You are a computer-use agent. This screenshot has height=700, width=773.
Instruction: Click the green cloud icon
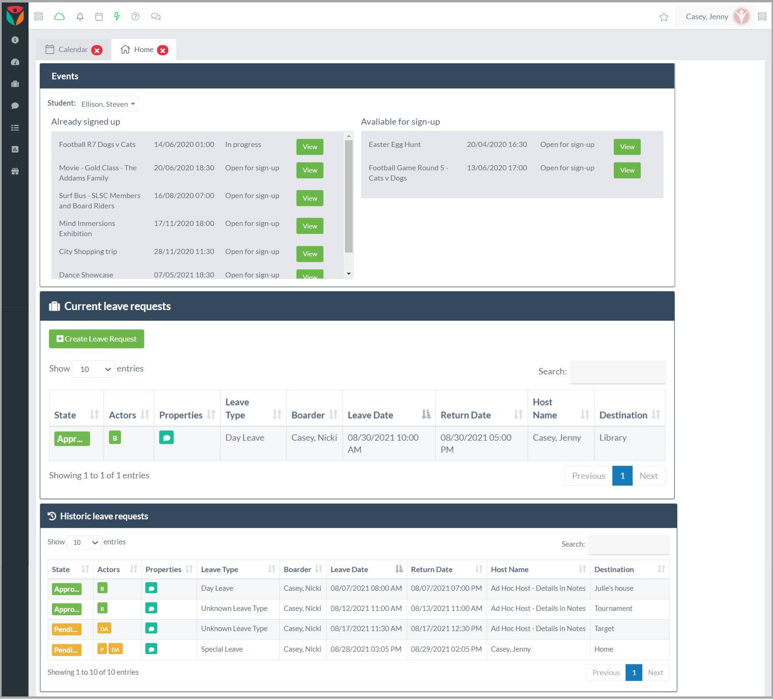click(59, 17)
